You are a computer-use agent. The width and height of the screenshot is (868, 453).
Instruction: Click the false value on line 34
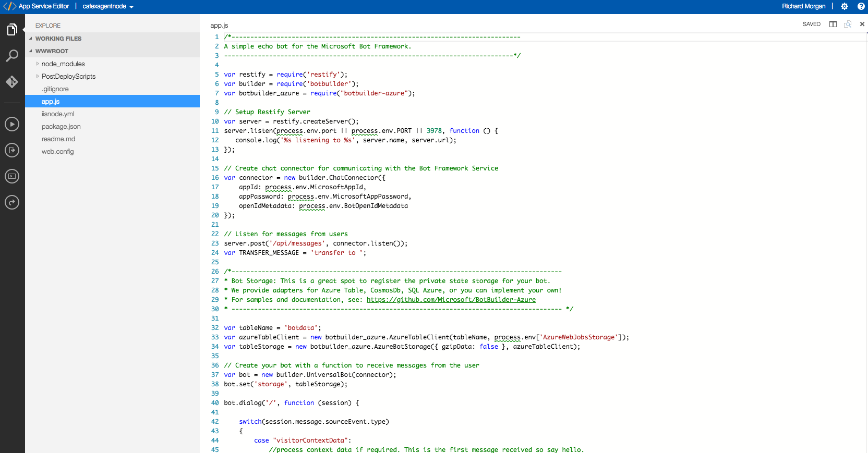click(489, 346)
